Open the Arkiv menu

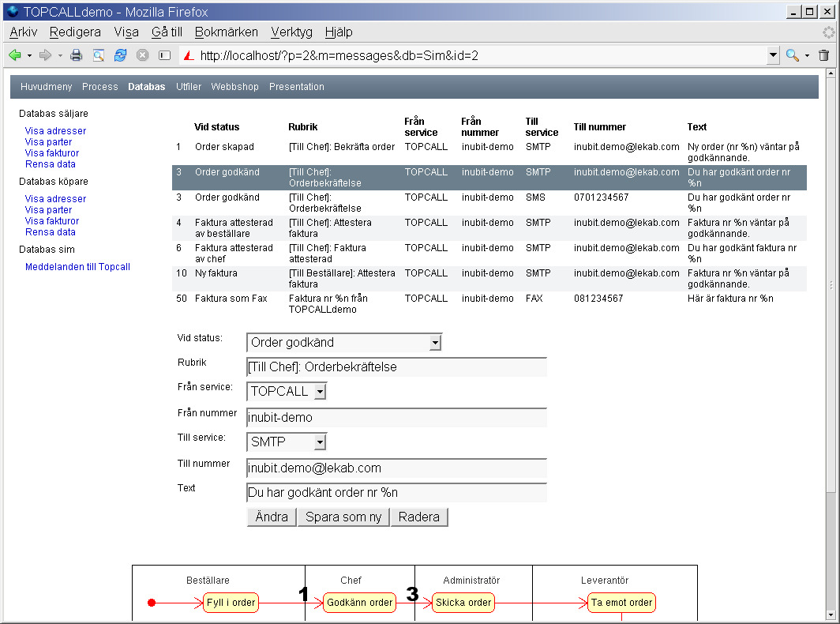(24, 32)
